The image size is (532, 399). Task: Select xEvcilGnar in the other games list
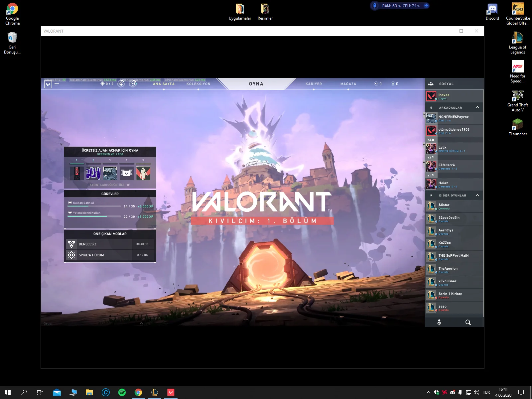[454, 282]
